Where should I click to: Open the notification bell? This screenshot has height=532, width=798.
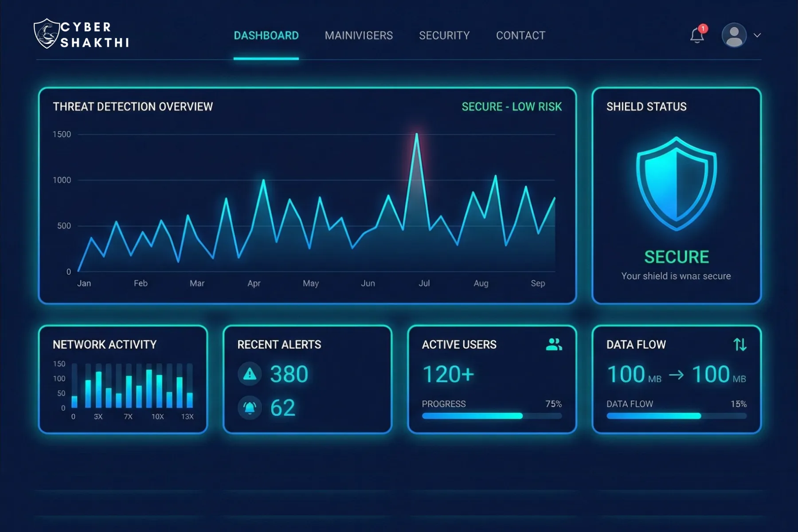697,35
